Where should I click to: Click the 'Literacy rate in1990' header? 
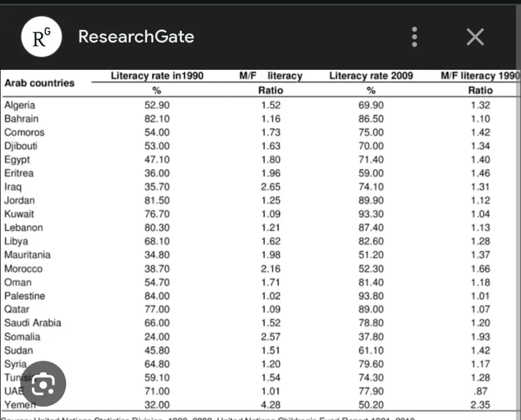pyautogui.click(x=157, y=76)
